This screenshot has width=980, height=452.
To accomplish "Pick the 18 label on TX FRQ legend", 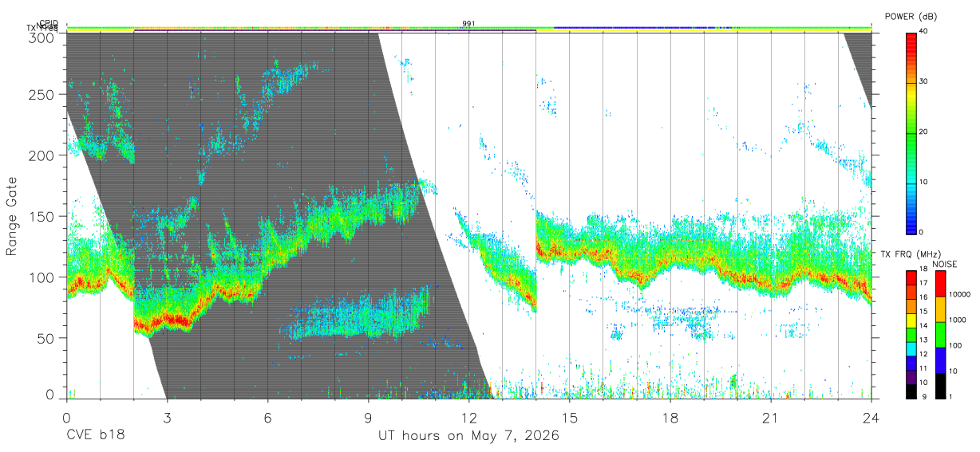I will 923,269.
